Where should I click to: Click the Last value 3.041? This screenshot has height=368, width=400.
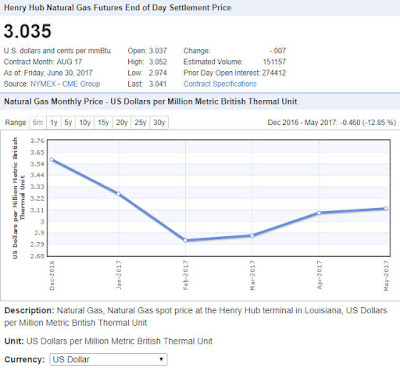tap(158, 84)
